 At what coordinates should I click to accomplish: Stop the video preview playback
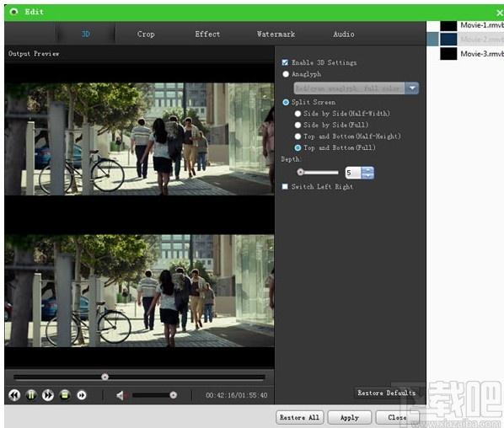tap(65, 395)
